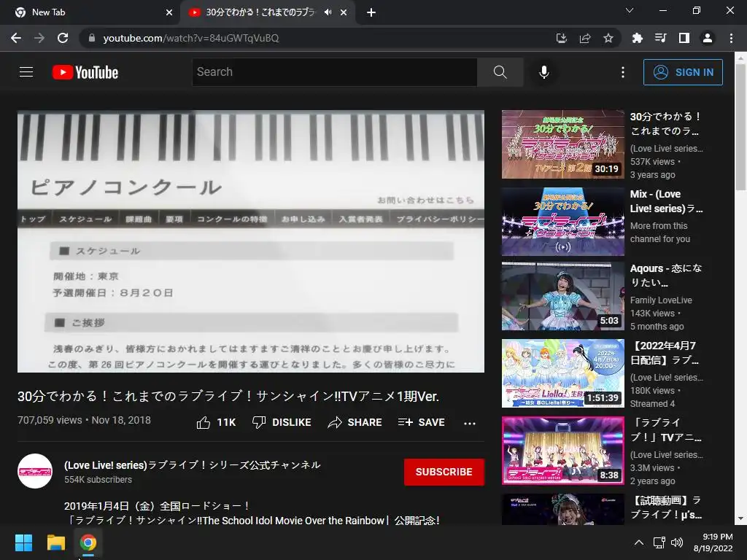Click the video player area
Viewport: 747px width, 560px height.
click(251, 241)
